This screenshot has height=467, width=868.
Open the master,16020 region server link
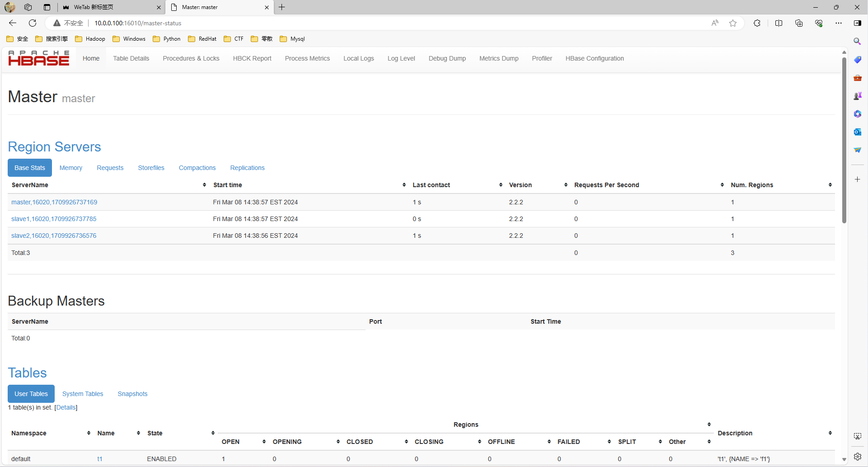pyautogui.click(x=54, y=202)
